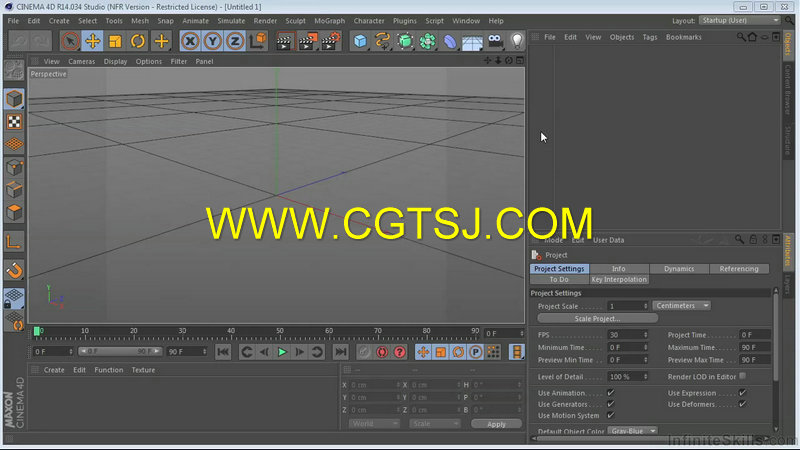Add a Cube primitive object

(x=360, y=41)
